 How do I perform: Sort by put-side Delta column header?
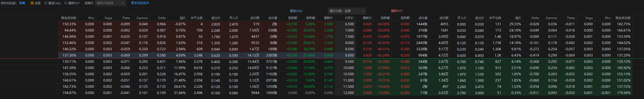(x=535, y=18)
